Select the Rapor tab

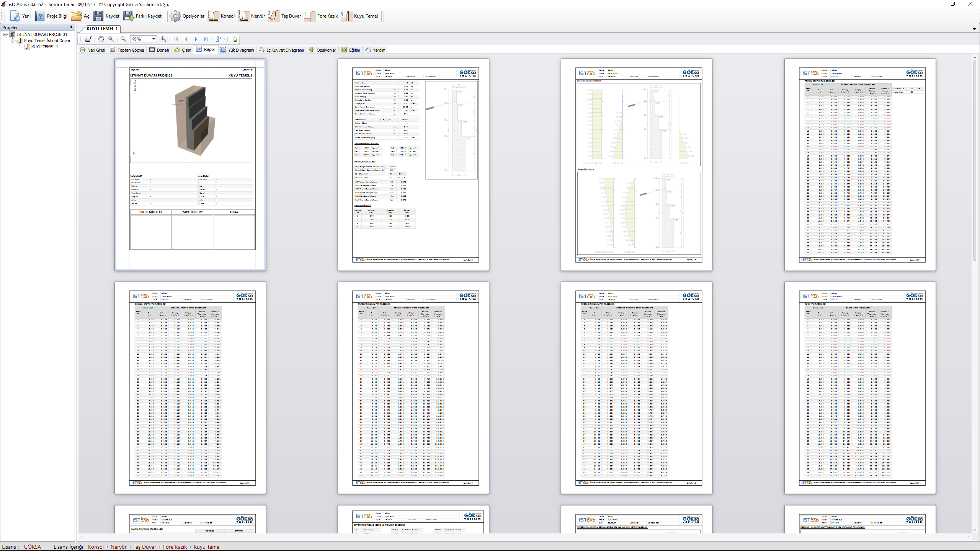206,49
